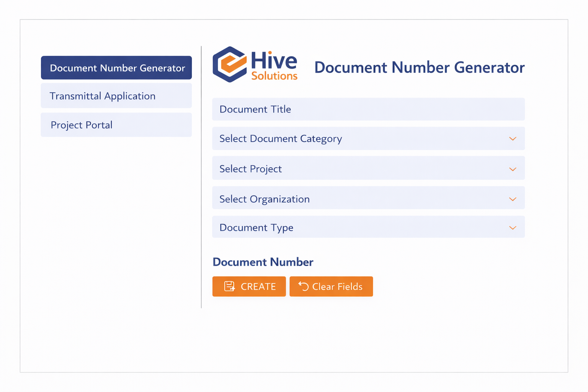Click the save icon inside the CREATE button

(x=229, y=286)
